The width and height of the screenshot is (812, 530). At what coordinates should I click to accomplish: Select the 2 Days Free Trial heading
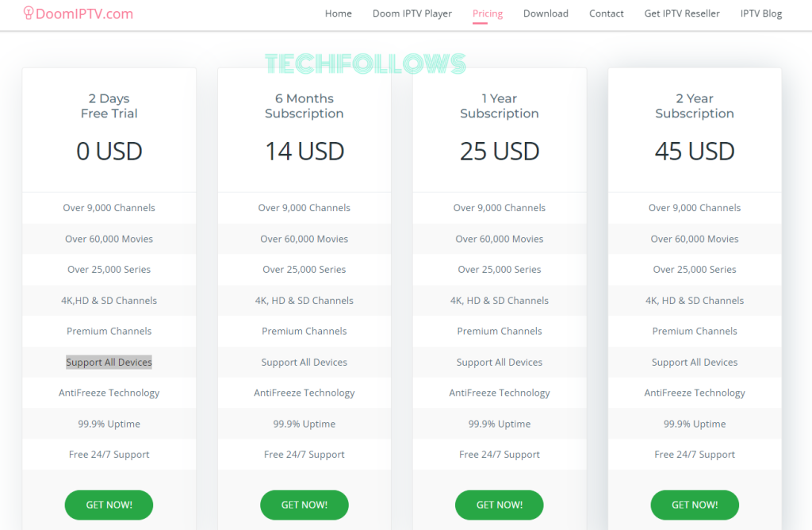tap(109, 106)
